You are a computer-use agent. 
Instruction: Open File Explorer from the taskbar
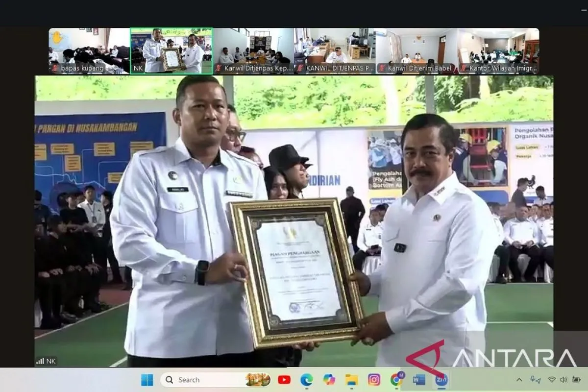point(351,380)
